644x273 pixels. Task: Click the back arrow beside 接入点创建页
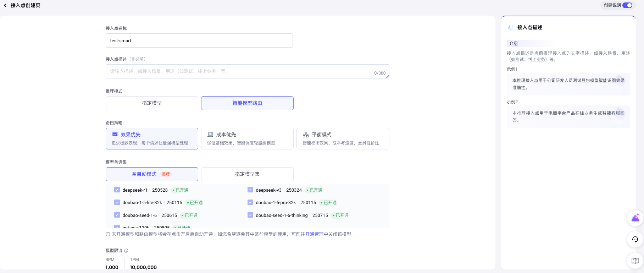pos(5,5)
